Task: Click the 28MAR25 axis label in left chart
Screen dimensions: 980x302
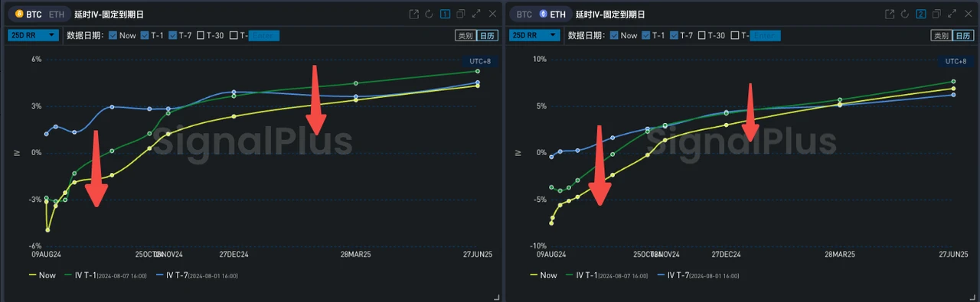Action: point(355,254)
